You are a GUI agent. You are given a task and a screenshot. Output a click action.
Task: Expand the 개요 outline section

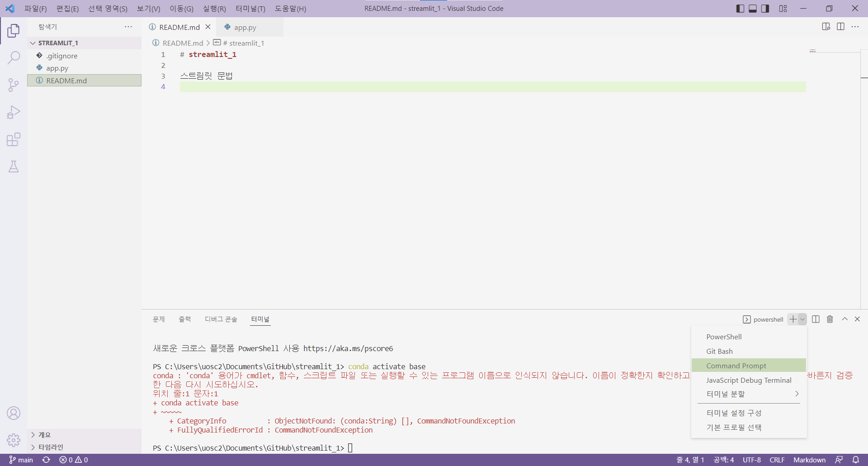(84, 435)
